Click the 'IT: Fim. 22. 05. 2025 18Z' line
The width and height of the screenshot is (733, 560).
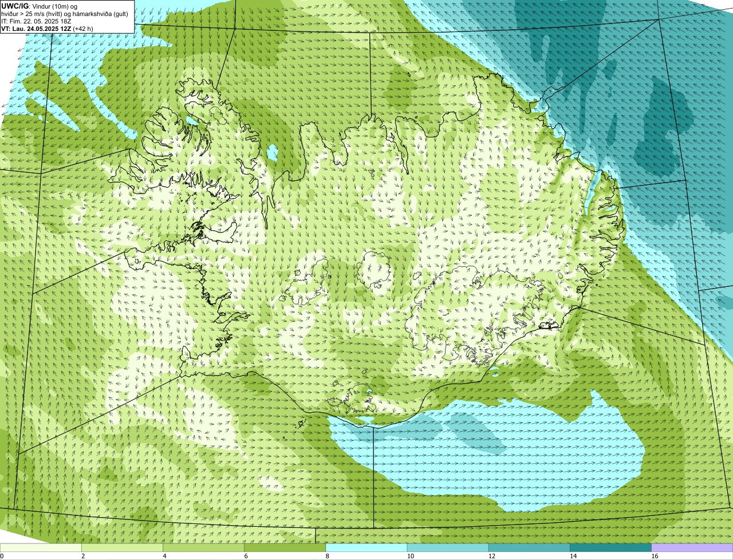coord(36,21)
